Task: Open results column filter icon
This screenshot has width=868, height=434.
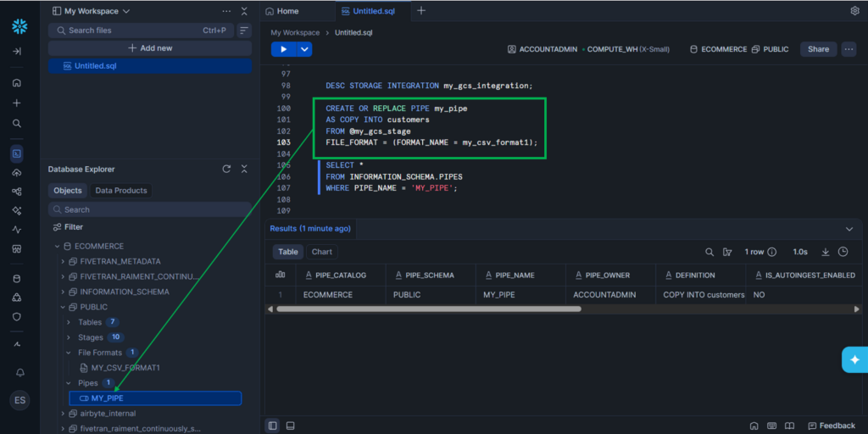Action: coord(727,252)
